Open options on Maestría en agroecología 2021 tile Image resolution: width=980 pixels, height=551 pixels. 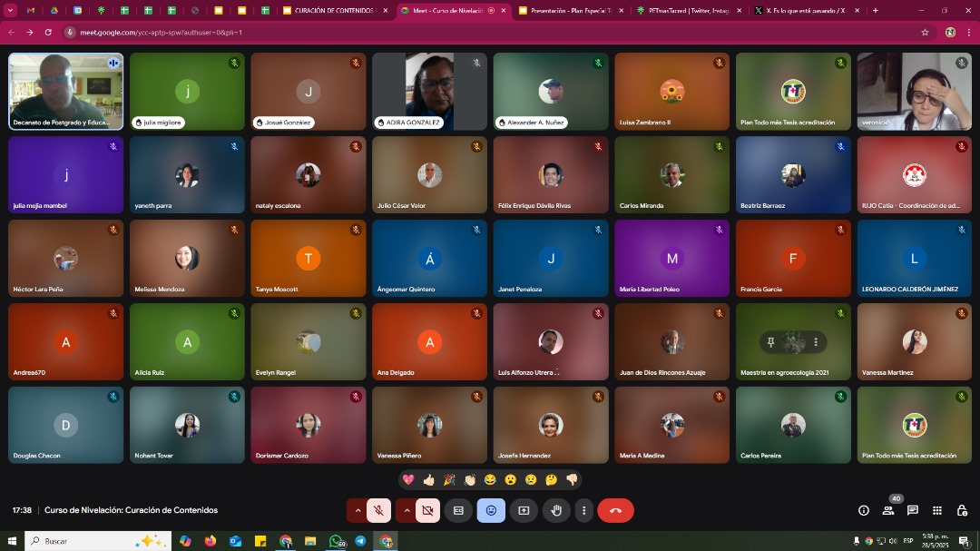click(816, 342)
